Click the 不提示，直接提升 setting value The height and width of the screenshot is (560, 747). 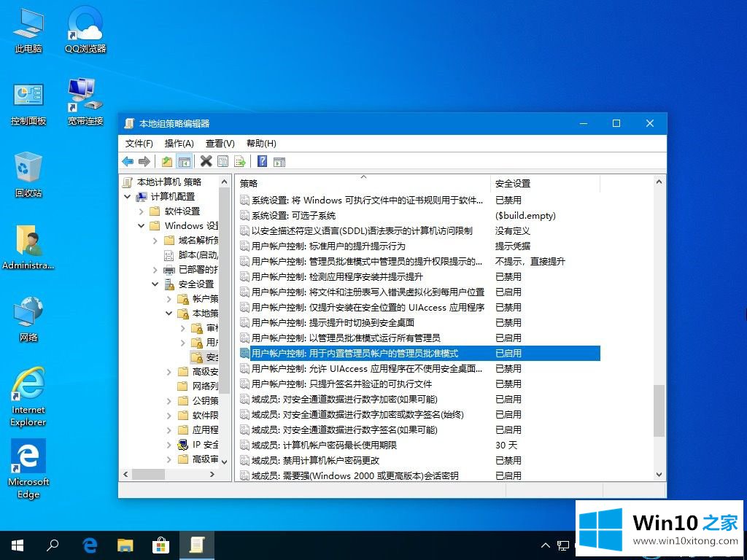(x=530, y=262)
